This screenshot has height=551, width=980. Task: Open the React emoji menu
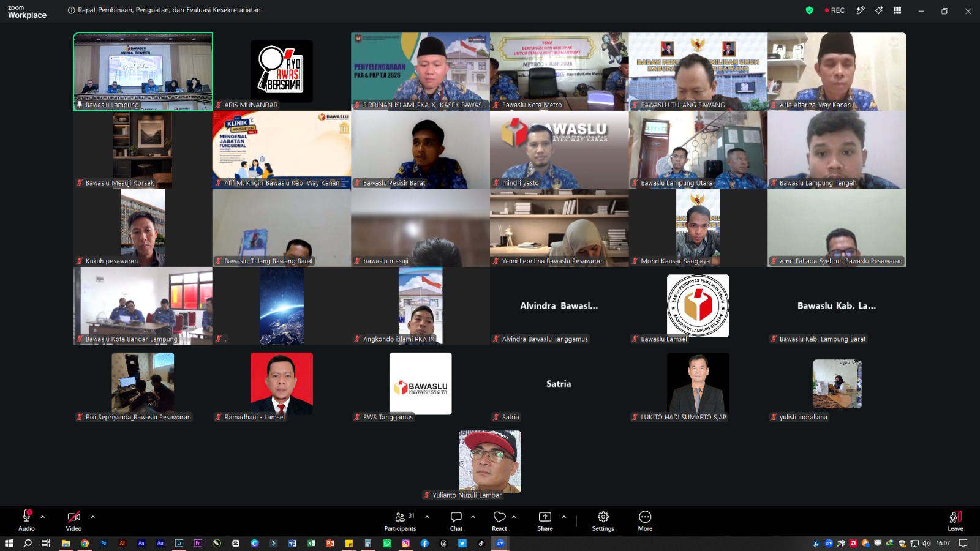(499, 520)
